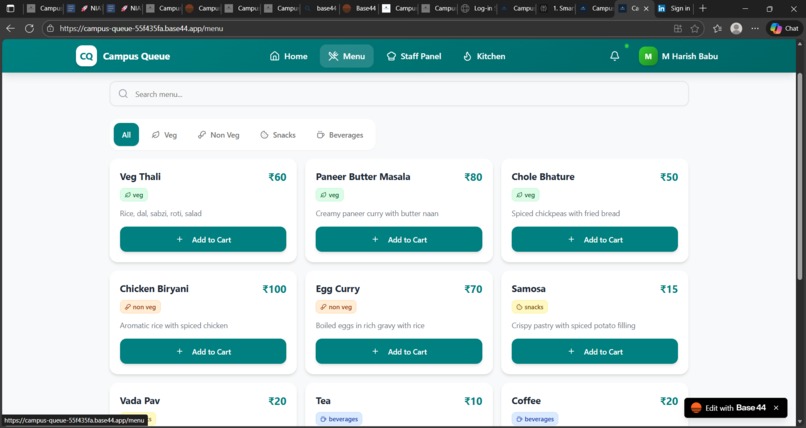The height and width of the screenshot is (428, 806).
Task: Click the Samosa ₹15 price
Action: (669, 289)
